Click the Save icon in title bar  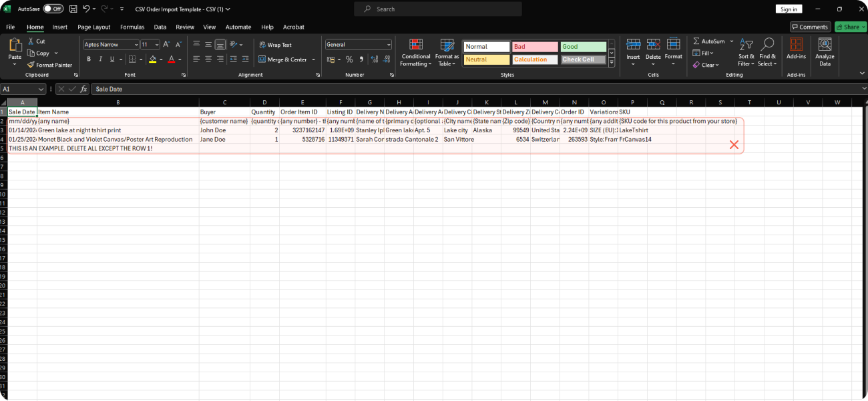coord(73,9)
